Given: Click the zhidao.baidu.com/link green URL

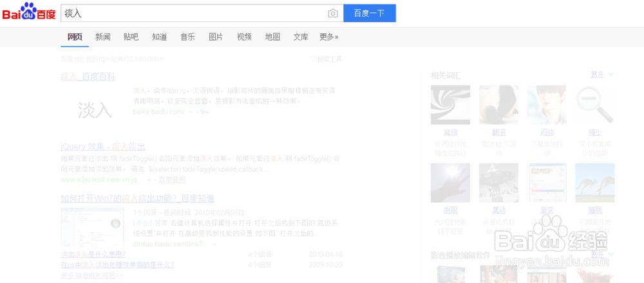Looking at the screenshot, I should point(171,244).
